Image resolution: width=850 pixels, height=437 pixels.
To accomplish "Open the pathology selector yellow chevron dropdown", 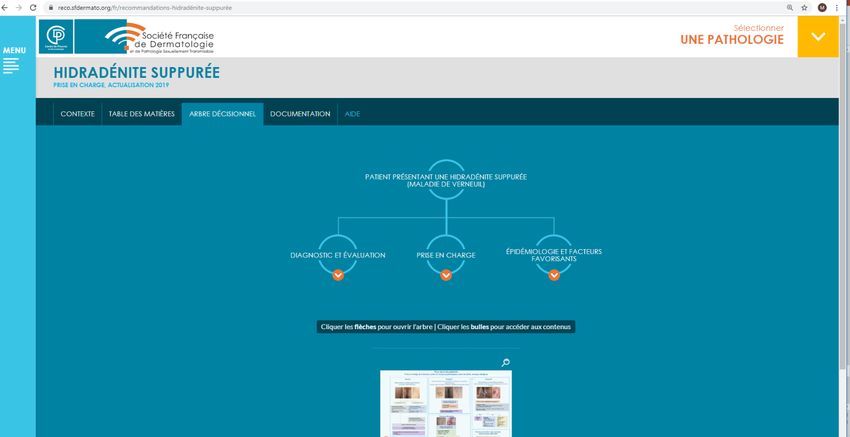I will click(x=818, y=37).
